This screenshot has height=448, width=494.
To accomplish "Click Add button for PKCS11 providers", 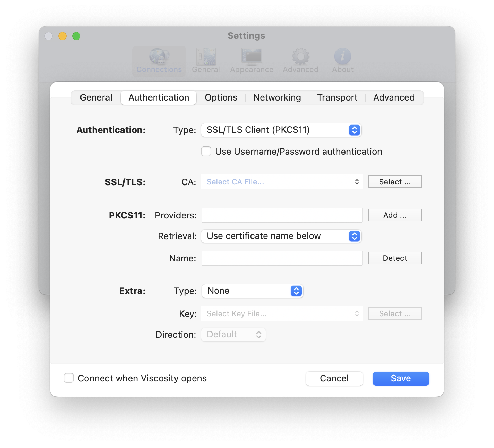I will 395,215.
